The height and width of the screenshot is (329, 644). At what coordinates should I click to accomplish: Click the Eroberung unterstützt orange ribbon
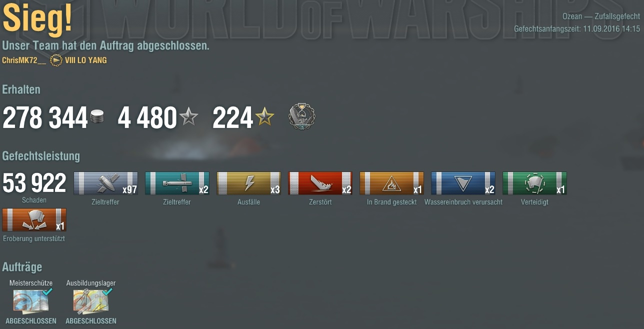(x=34, y=220)
